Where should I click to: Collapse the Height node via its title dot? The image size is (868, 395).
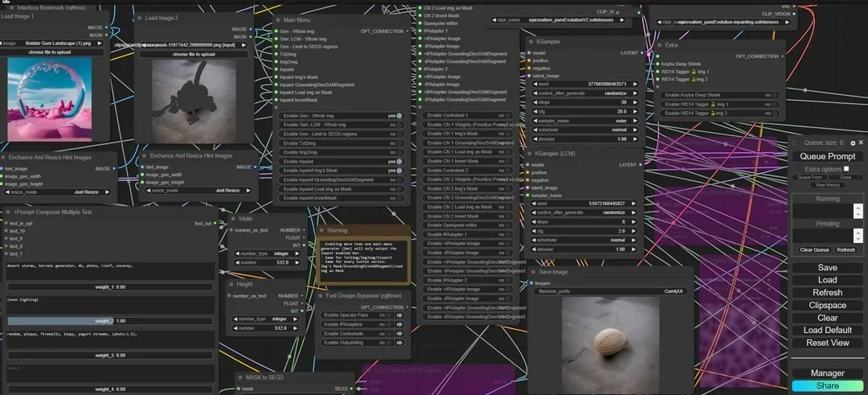[x=233, y=284]
